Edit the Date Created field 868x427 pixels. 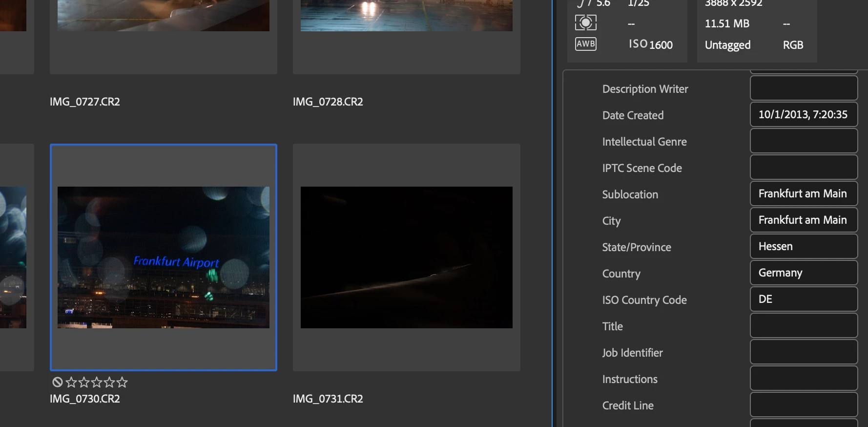[x=804, y=114]
